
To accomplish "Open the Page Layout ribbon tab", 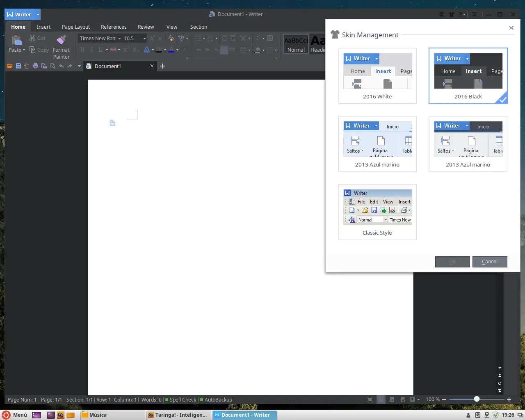I will [76, 27].
